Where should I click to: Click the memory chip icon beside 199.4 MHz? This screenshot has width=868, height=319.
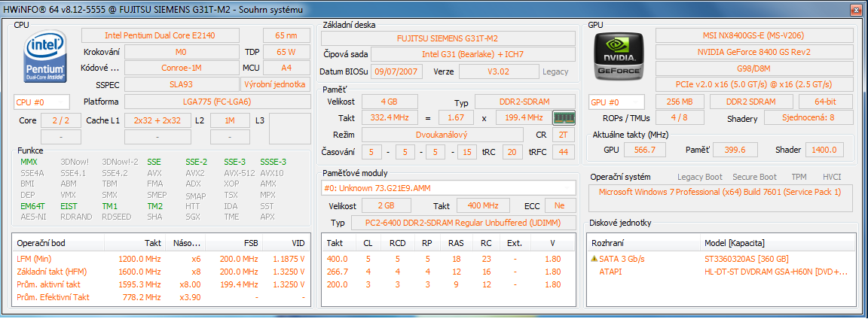point(564,118)
